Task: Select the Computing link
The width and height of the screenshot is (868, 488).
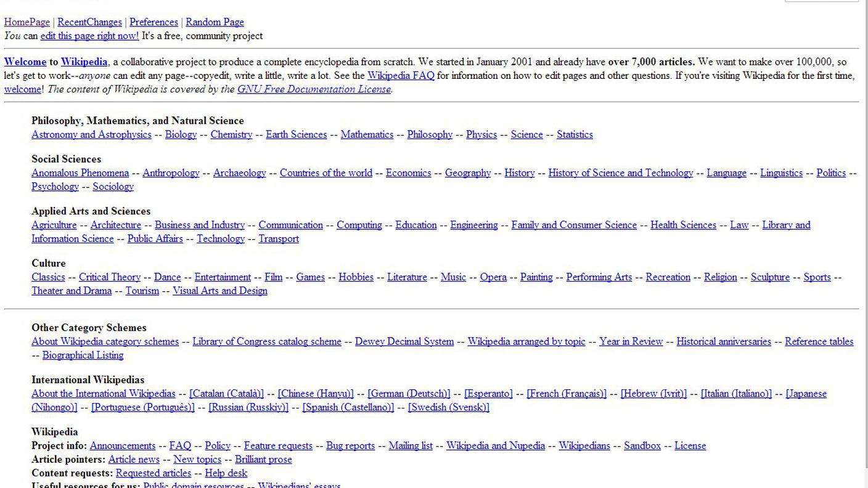Action: (x=359, y=226)
